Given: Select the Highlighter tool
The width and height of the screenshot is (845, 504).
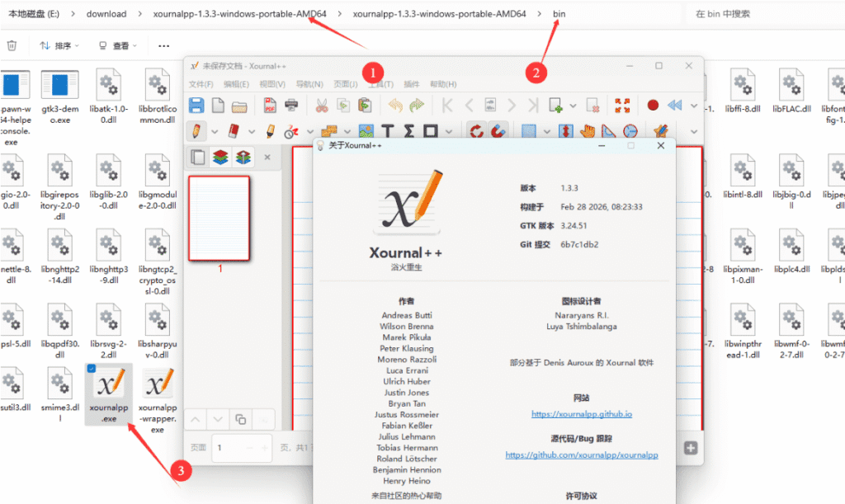Looking at the screenshot, I should pyautogui.click(x=270, y=131).
